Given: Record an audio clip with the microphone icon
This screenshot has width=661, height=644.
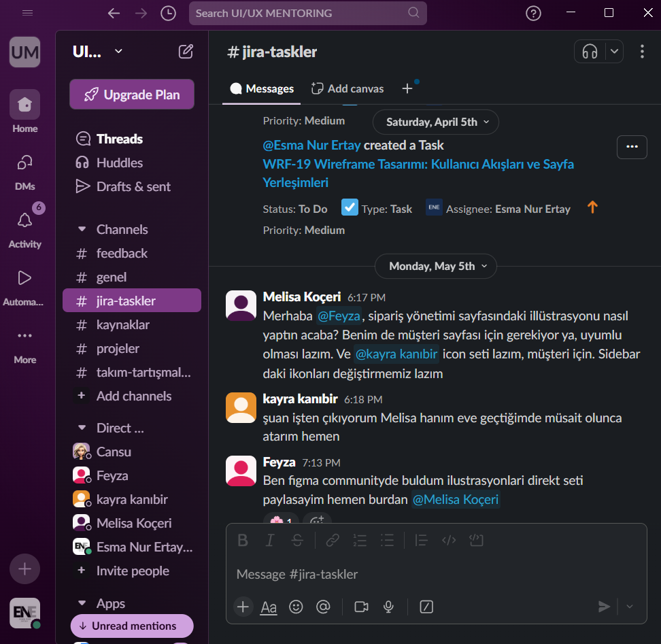Looking at the screenshot, I should click(x=388, y=607).
